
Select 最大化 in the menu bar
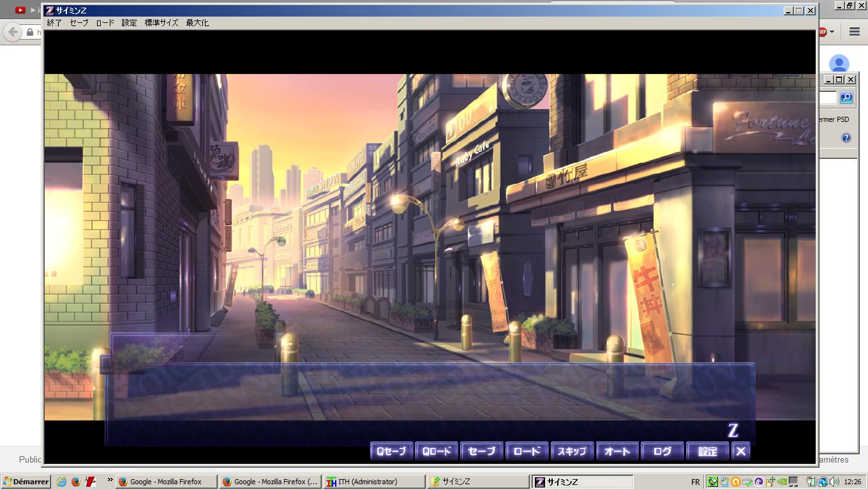(197, 23)
